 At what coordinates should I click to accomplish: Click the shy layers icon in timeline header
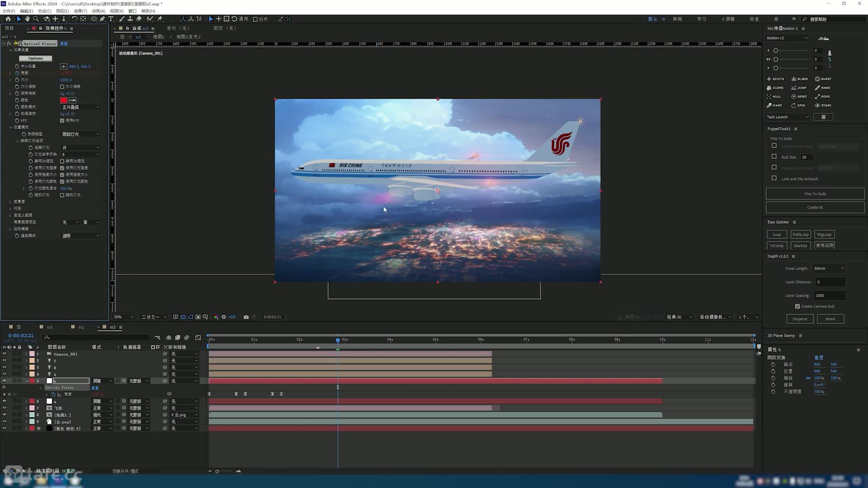point(169,338)
